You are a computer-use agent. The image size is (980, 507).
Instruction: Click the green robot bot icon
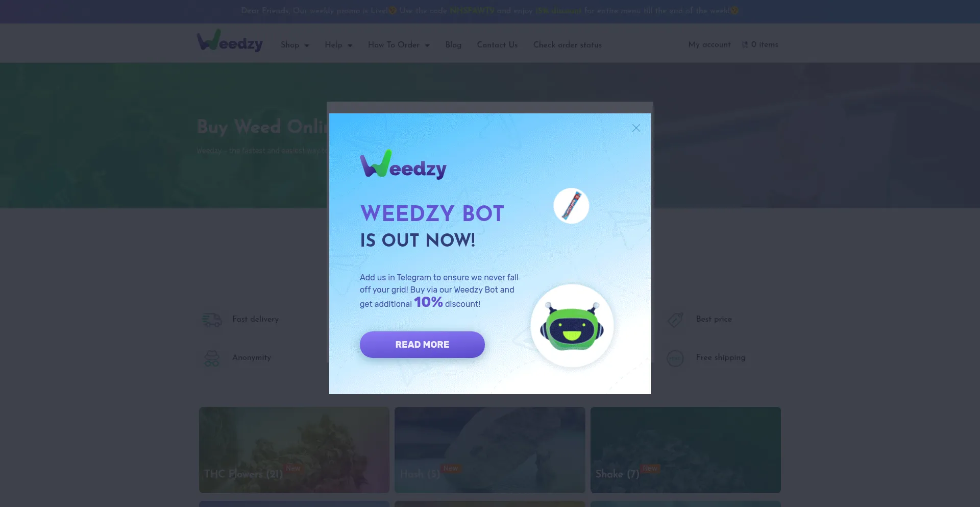coord(572,326)
